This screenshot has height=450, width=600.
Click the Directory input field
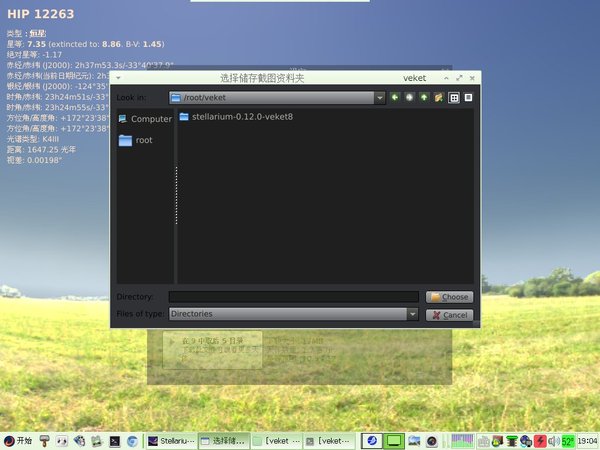click(293, 297)
